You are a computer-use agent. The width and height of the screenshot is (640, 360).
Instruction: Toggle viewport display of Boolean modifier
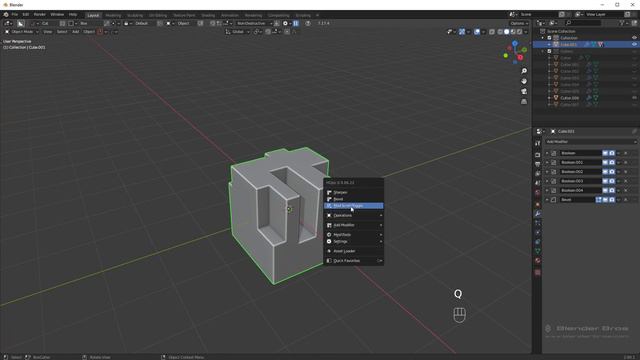(605, 153)
